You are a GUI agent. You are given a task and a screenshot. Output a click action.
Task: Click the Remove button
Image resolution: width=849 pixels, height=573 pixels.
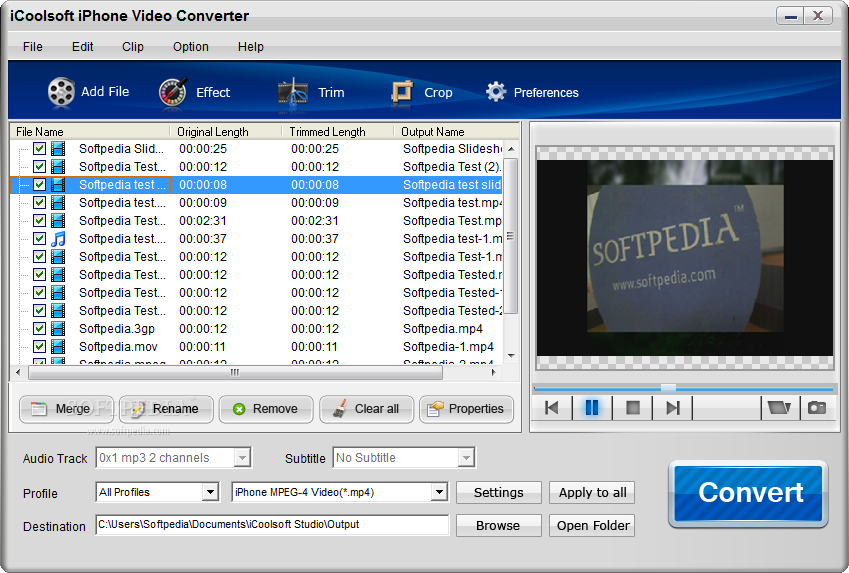coord(266,409)
